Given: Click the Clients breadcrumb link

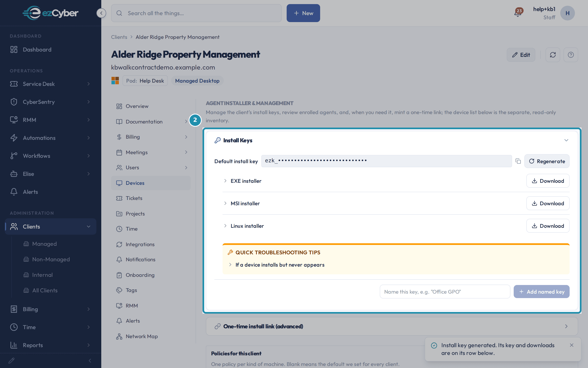Looking at the screenshot, I should coord(119,37).
